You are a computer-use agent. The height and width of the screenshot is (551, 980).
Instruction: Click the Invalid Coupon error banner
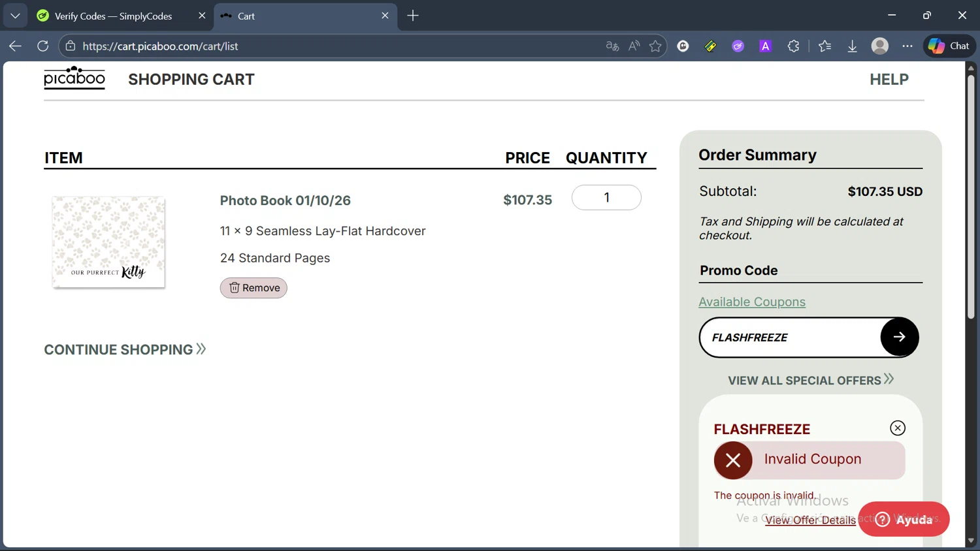[809, 460]
